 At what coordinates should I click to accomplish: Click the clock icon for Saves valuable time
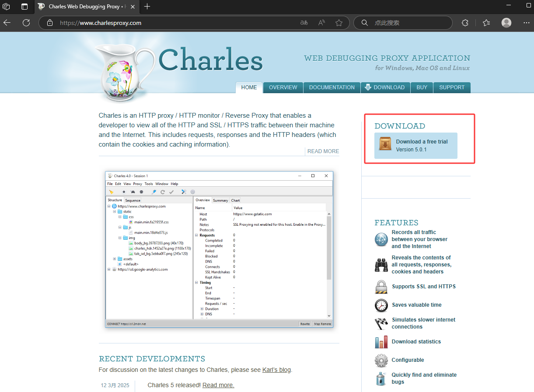pyautogui.click(x=381, y=305)
